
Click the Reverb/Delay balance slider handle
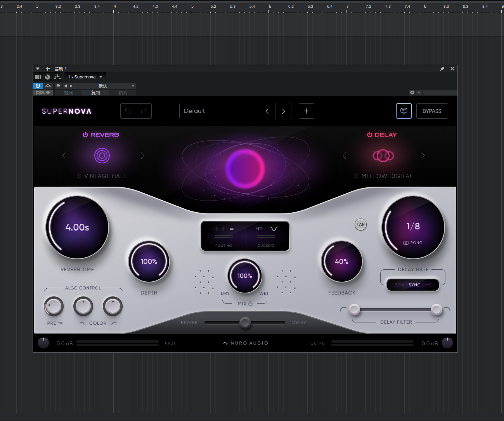[x=245, y=322]
